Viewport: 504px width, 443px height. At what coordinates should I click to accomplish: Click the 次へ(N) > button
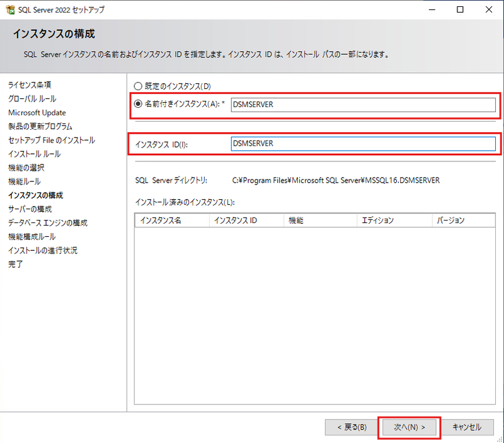coord(409,427)
